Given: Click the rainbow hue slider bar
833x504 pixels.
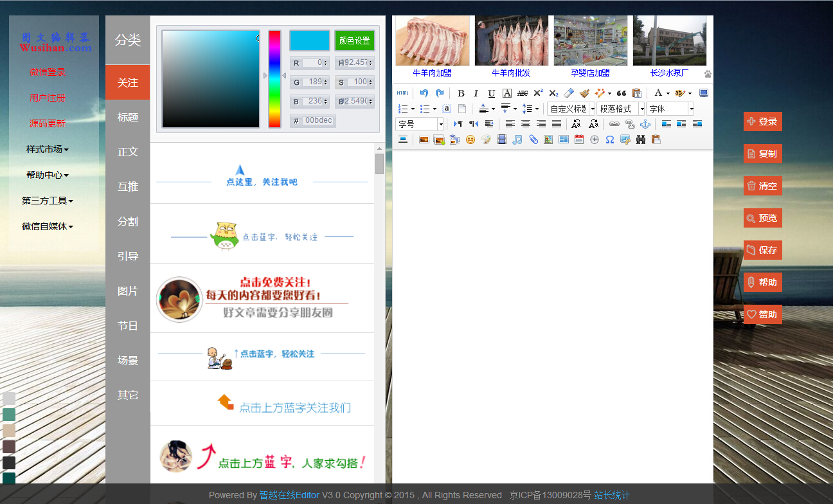Looking at the screenshot, I should coord(274,78).
